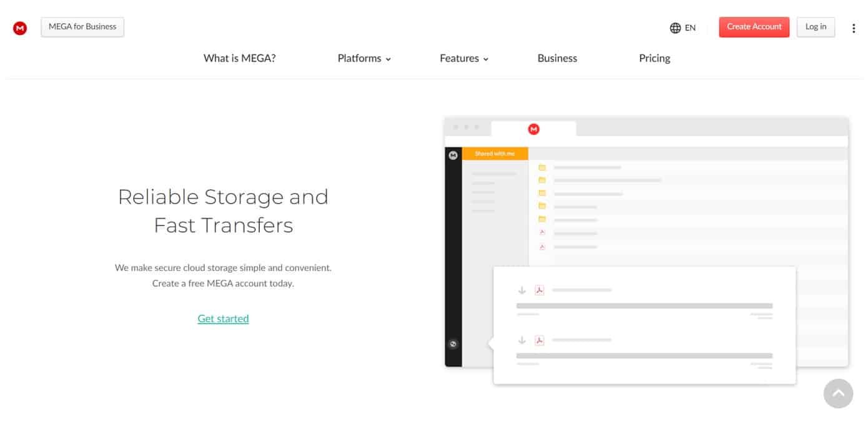Expand the Platforms dropdown menu
Viewport: 868px width, 424px height.
point(364,58)
